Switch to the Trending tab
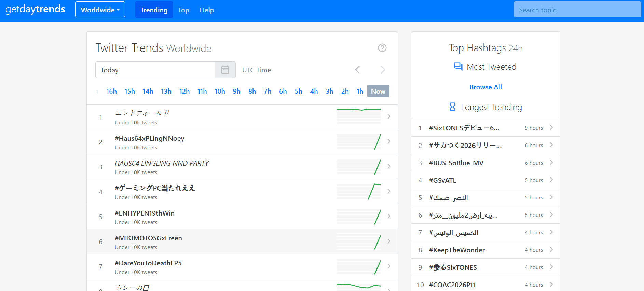644x291 pixels. [154, 10]
